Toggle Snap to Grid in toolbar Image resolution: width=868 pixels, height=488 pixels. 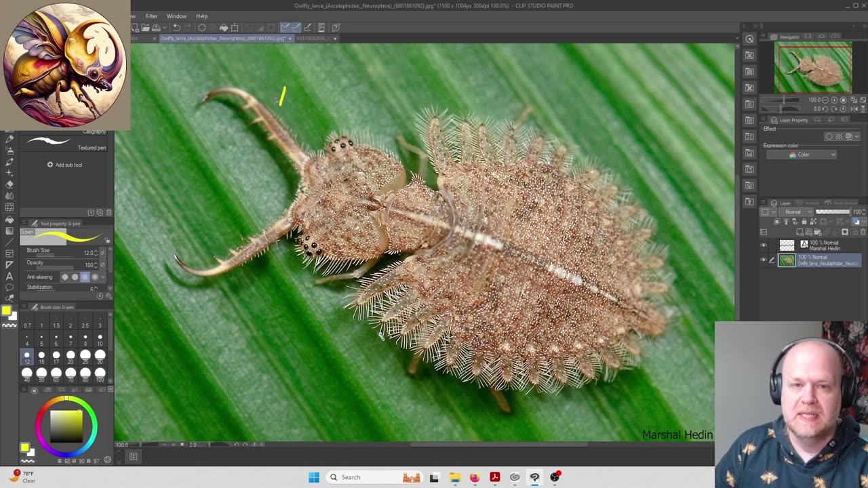307,28
